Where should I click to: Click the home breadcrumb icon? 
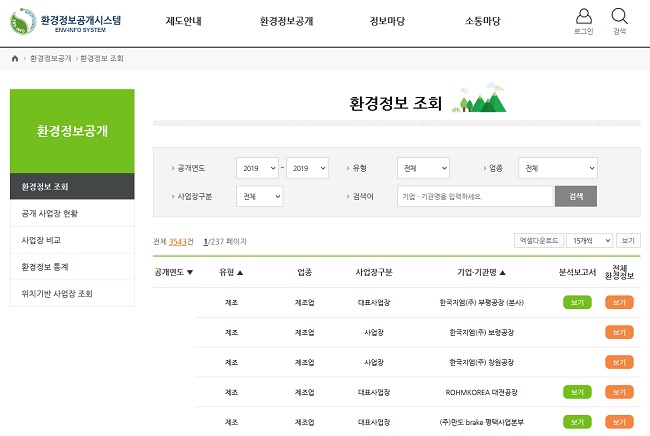click(x=15, y=59)
